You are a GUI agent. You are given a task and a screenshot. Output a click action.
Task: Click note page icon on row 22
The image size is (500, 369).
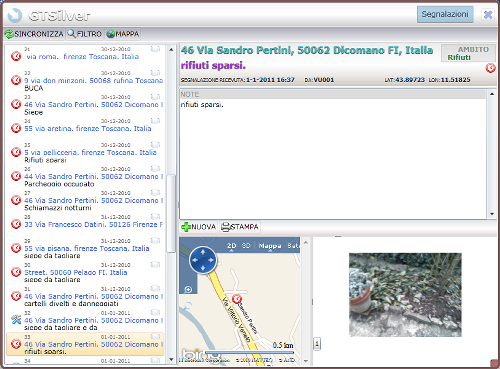tap(155, 73)
